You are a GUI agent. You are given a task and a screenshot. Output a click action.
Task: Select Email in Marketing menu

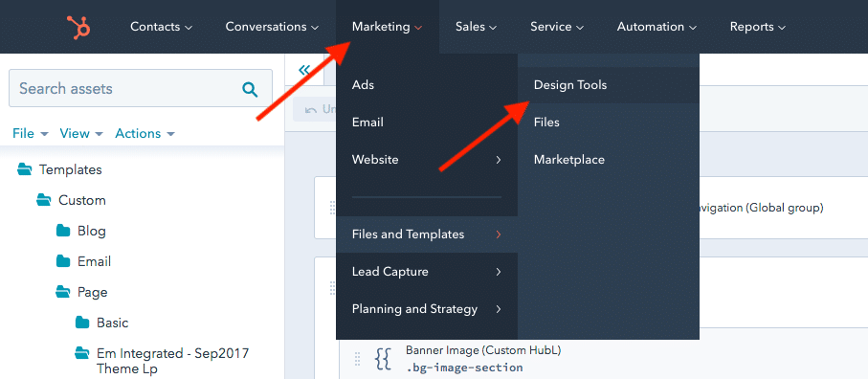426,123
